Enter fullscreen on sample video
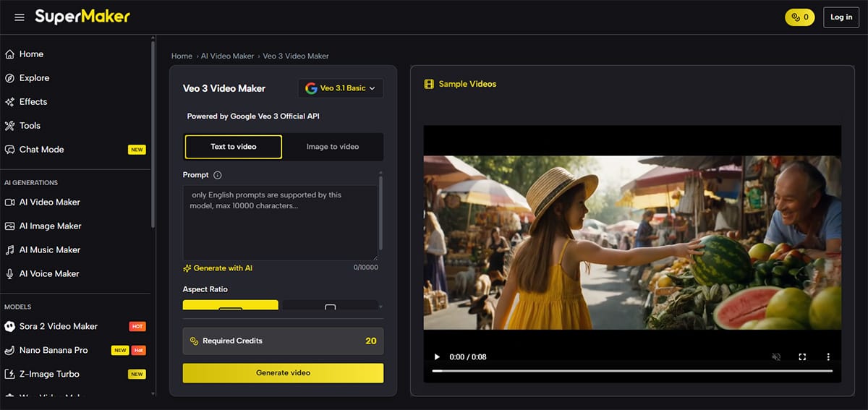 coord(802,357)
